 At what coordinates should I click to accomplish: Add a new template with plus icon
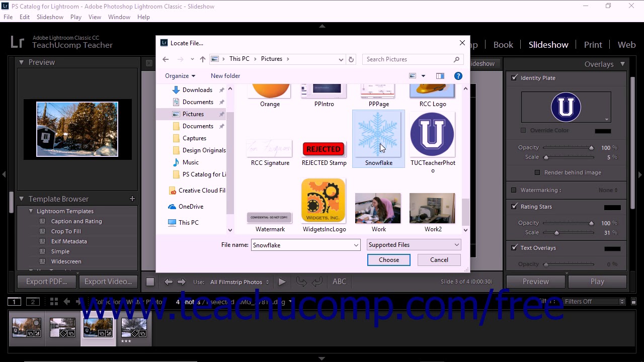(132, 199)
